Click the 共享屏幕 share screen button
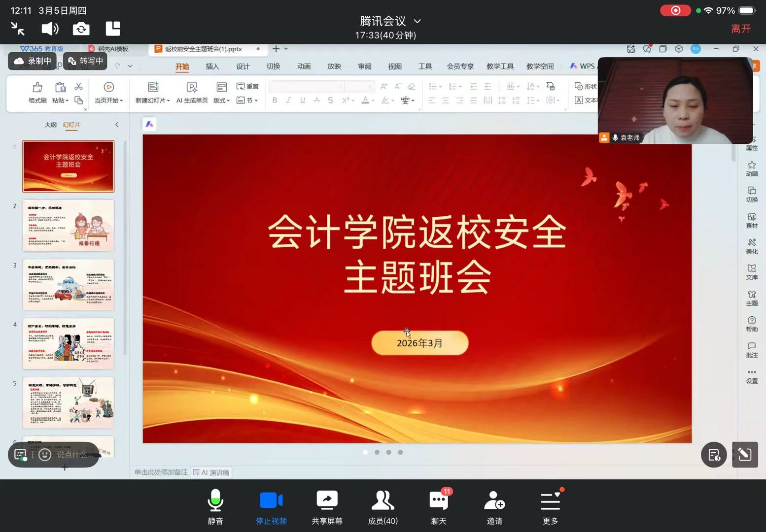Screen dimensions: 766x532 click(x=327, y=506)
